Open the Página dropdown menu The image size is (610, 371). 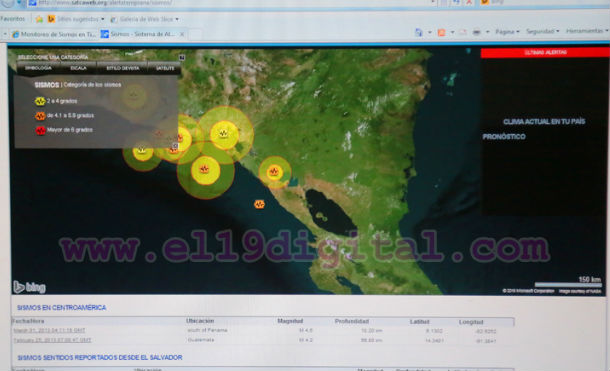pos(507,32)
